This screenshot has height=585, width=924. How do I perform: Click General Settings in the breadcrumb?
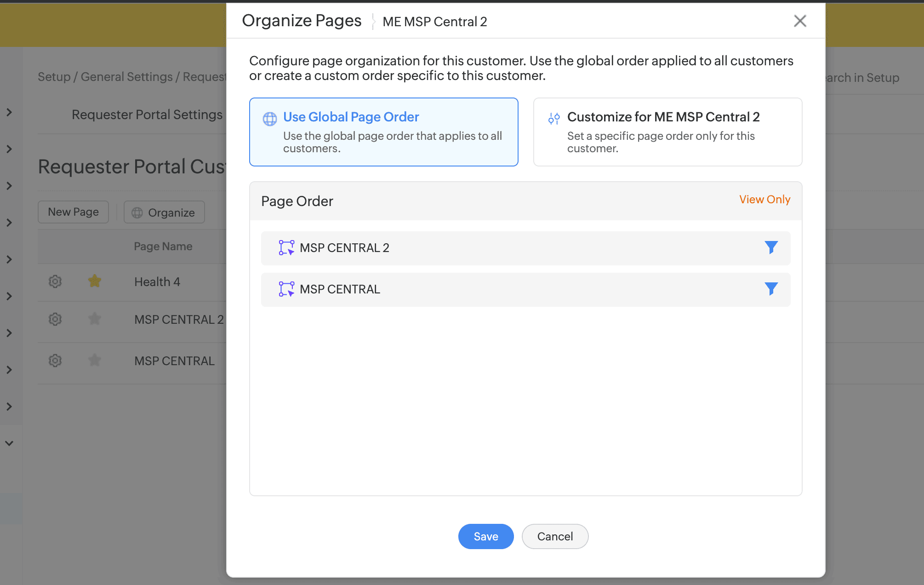[126, 77]
